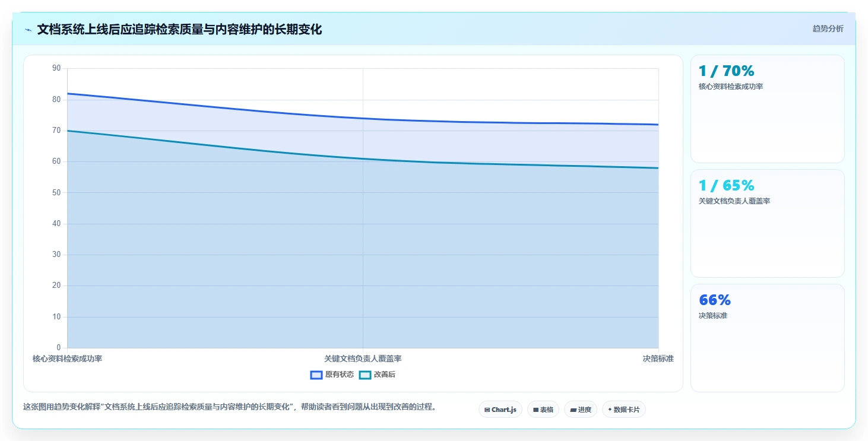Click the y-axis tick label 90
868x441 pixels.
pyautogui.click(x=56, y=68)
